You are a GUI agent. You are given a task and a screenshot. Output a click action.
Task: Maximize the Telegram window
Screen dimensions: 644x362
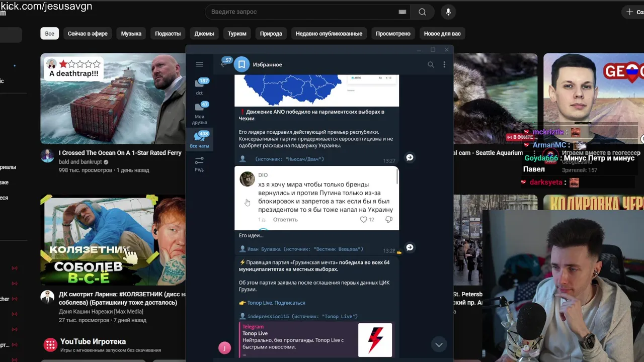point(433,50)
